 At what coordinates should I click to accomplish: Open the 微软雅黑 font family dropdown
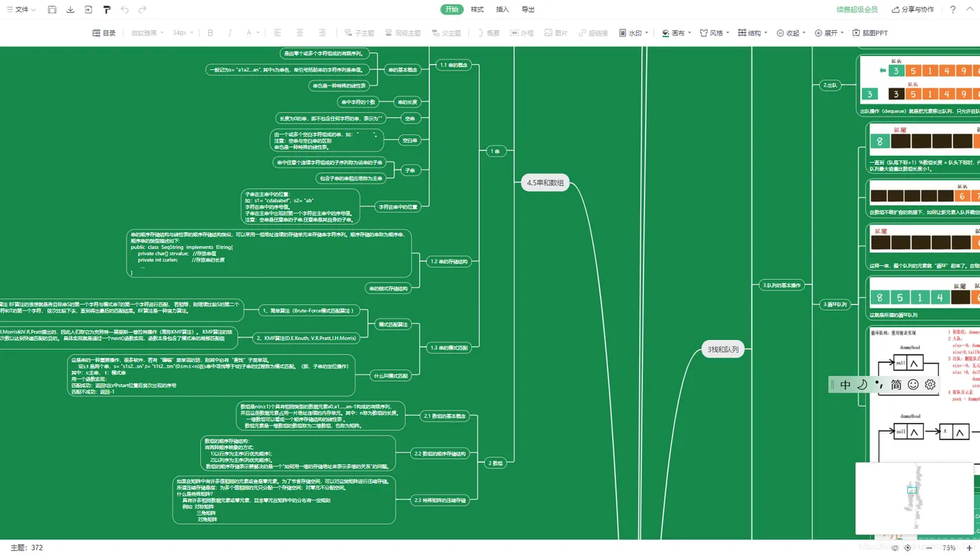click(147, 33)
